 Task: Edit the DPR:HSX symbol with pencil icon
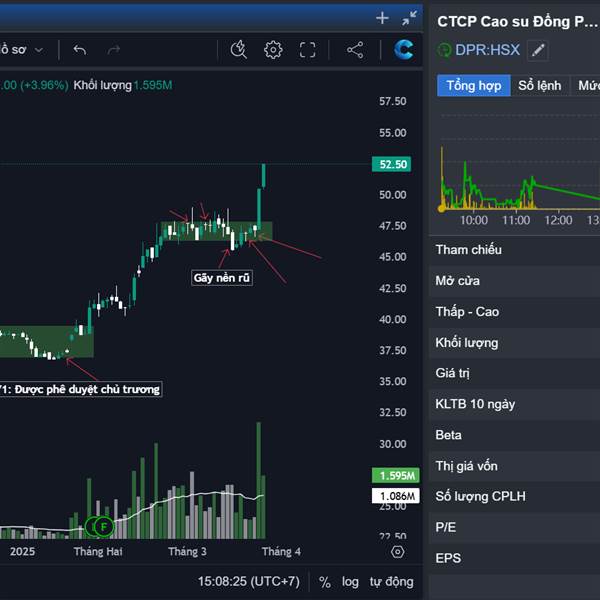coord(538,50)
